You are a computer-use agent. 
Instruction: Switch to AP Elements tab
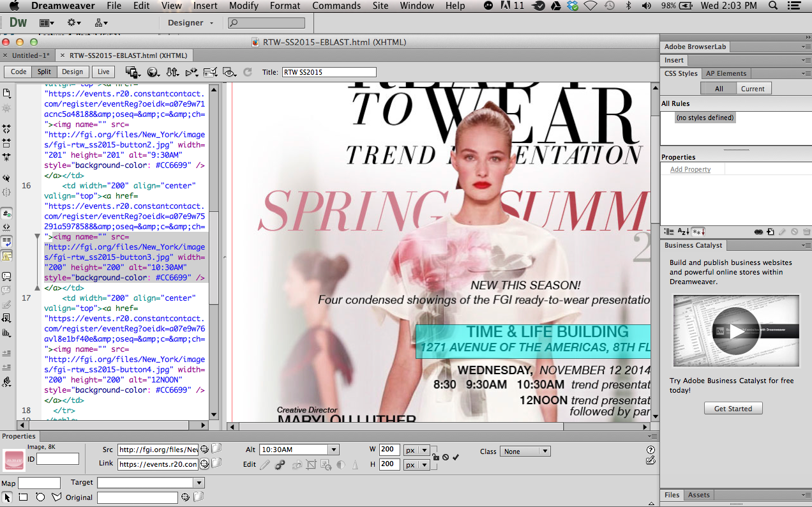726,73
